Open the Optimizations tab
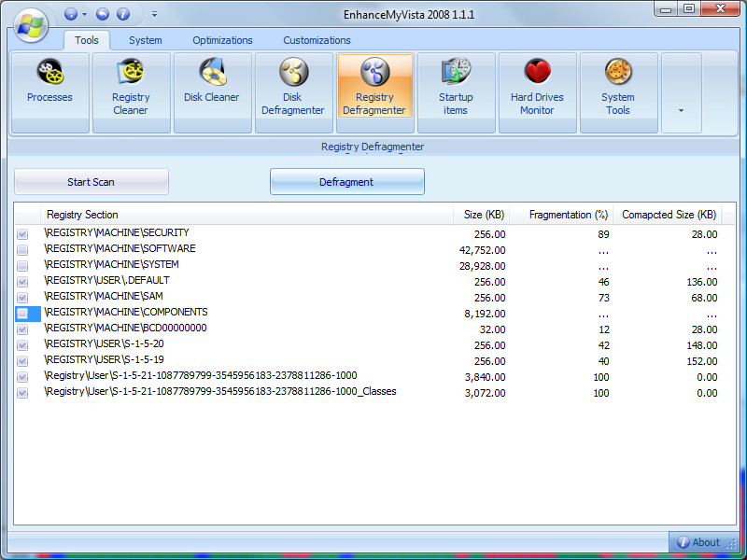 tap(222, 40)
